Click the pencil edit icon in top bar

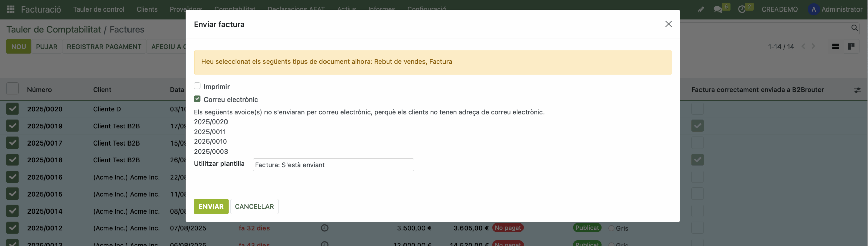pos(701,9)
